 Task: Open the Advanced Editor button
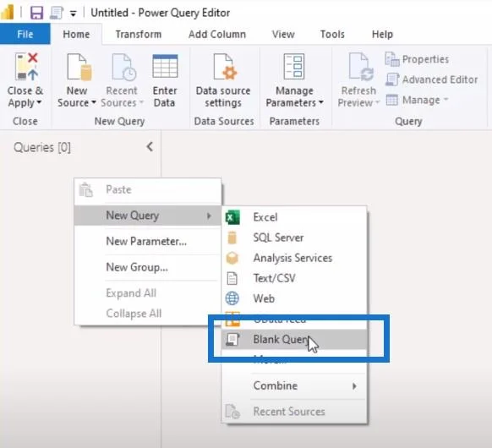[432, 79]
